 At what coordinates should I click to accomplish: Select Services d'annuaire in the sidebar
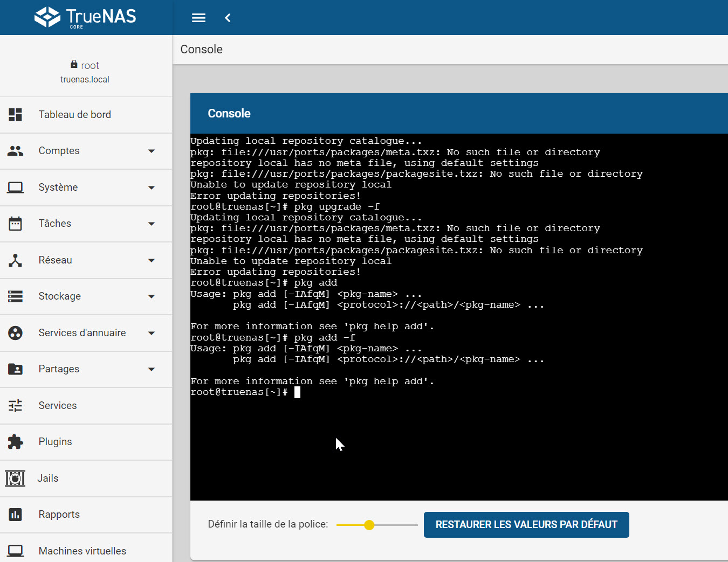(82, 333)
